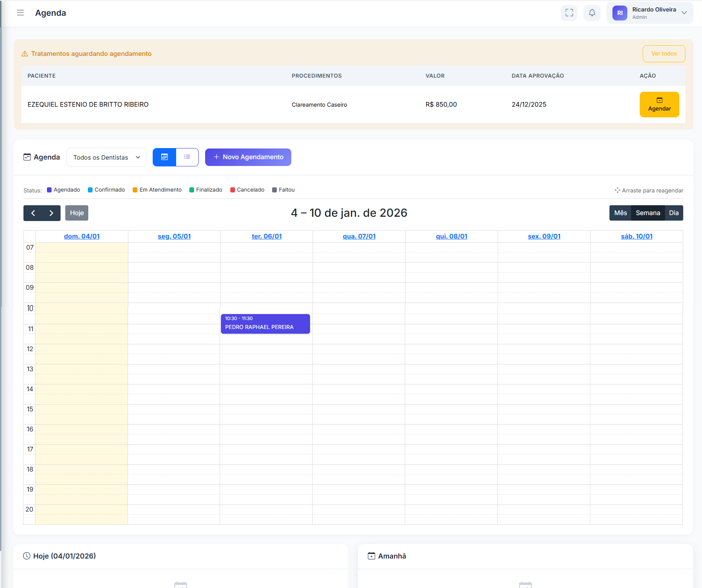Viewport: 702px width, 588px height.
Task: Toggle the Confirmado status filter
Action: (x=106, y=190)
